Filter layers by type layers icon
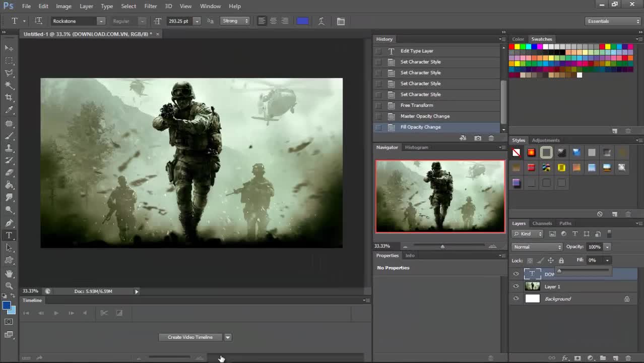This screenshot has width=644, height=363. (x=575, y=234)
